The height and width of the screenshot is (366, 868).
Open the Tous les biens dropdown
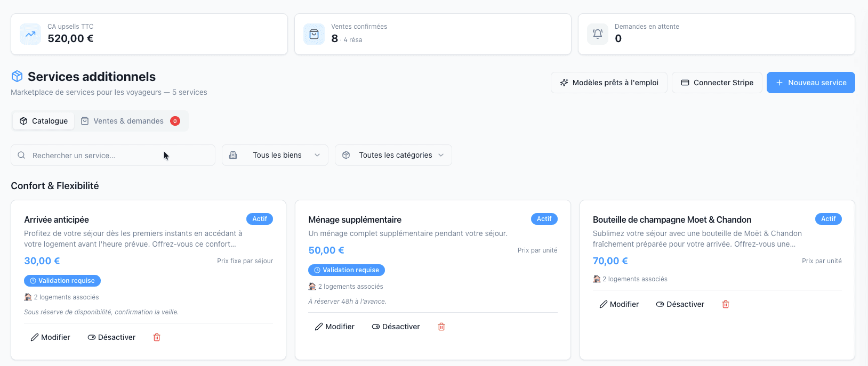tap(275, 155)
